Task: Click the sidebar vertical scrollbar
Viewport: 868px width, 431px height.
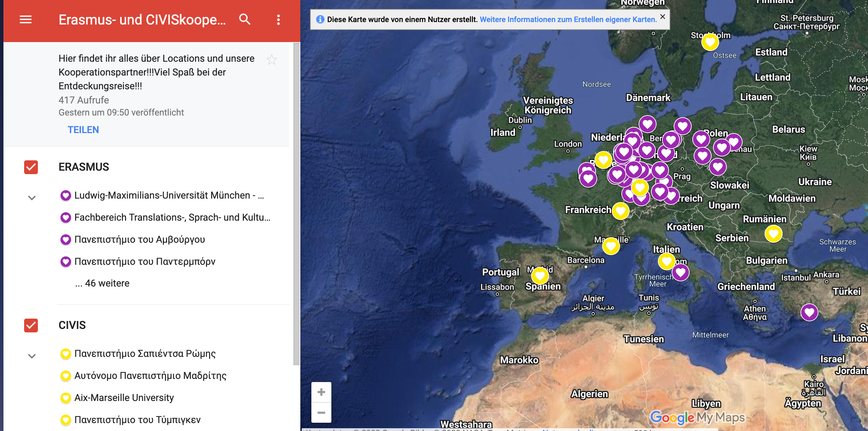Action: (x=296, y=203)
